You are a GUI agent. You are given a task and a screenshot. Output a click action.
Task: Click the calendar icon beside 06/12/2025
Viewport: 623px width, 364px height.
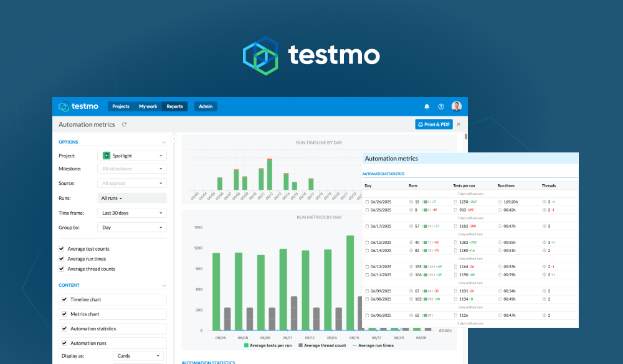tap(367, 266)
